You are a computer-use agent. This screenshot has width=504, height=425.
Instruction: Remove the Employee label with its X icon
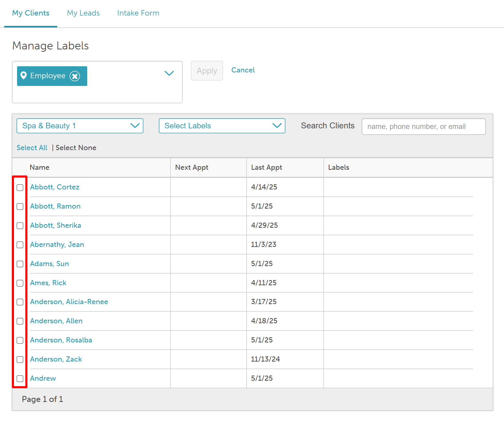click(x=75, y=76)
